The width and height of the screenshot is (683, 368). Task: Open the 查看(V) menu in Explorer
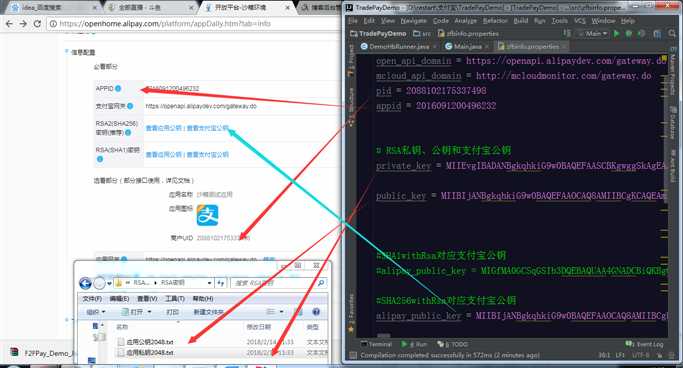coord(147,299)
